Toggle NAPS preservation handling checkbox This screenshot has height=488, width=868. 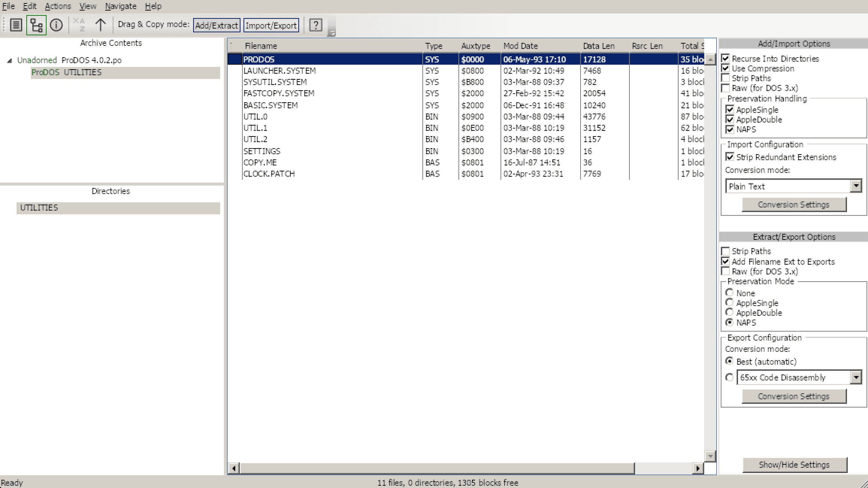coord(730,129)
